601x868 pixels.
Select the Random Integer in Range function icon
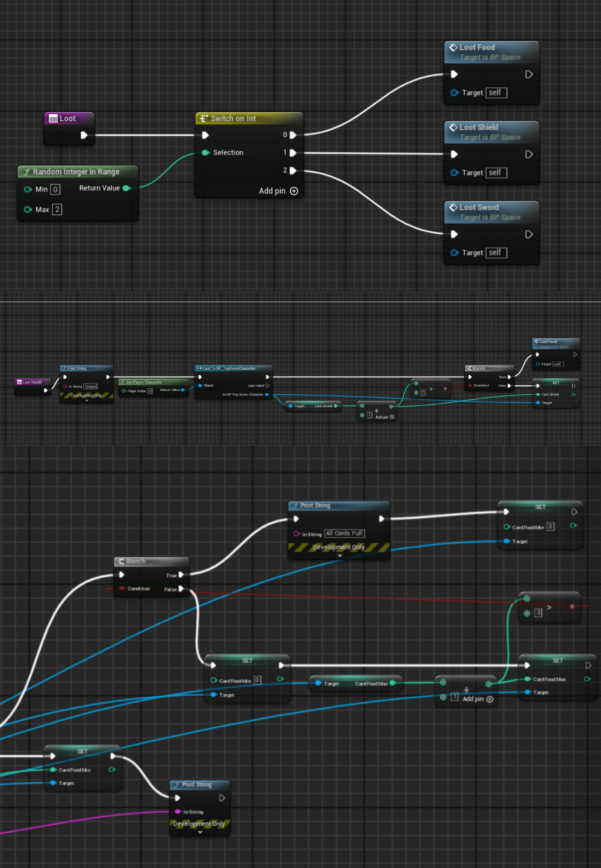coord(27,172)
